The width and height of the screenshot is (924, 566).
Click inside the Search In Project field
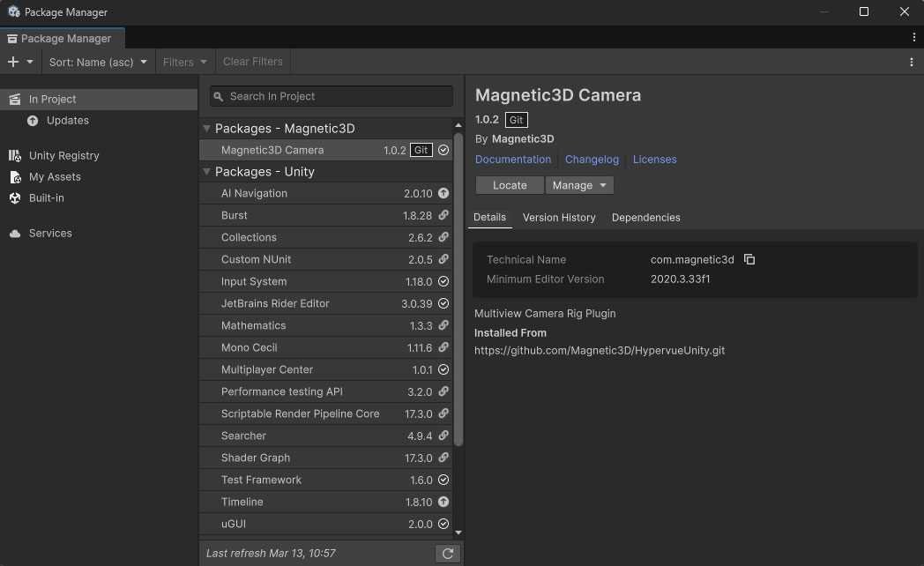(x=331, y=95)
